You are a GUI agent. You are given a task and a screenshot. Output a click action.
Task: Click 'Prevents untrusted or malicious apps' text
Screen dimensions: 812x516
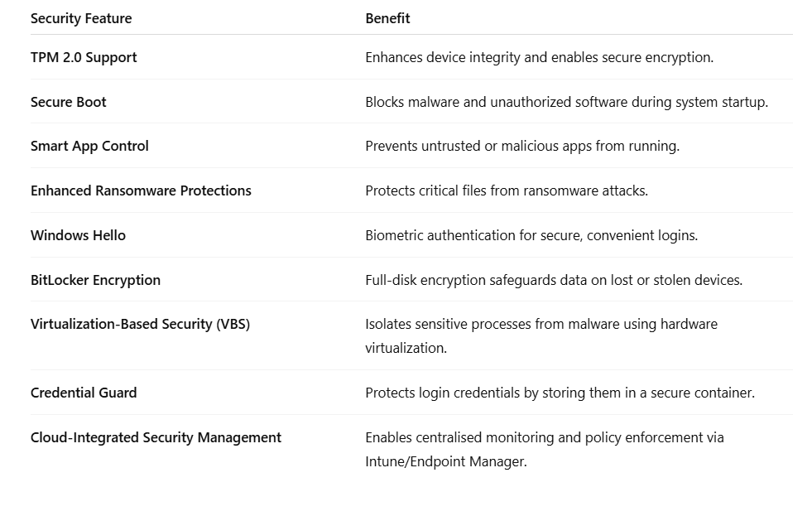pyautogui.click(x=521, y=146)
